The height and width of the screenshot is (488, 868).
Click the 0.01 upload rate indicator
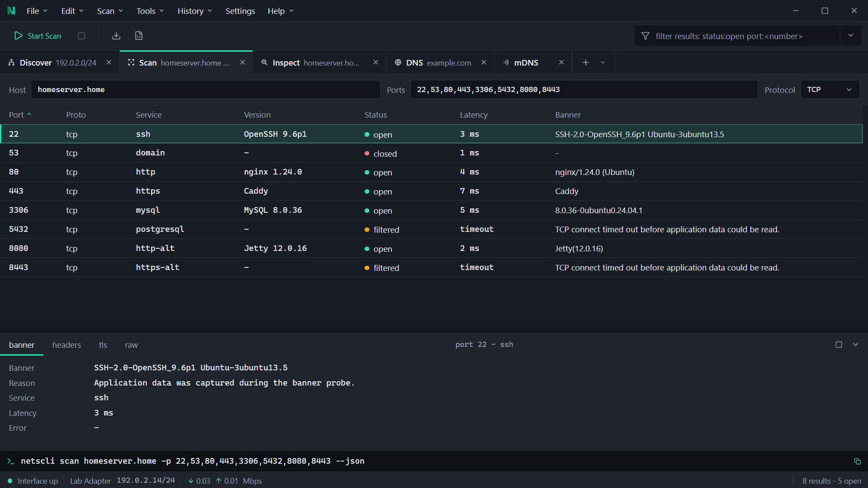[227, 481]
